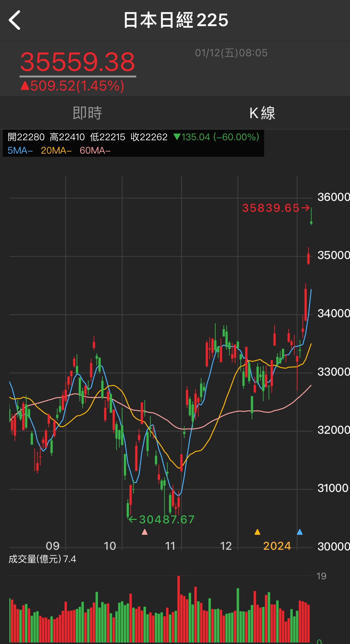Tap the 高22410 high value
Screen dimensions: 350x644
(67, 137)
